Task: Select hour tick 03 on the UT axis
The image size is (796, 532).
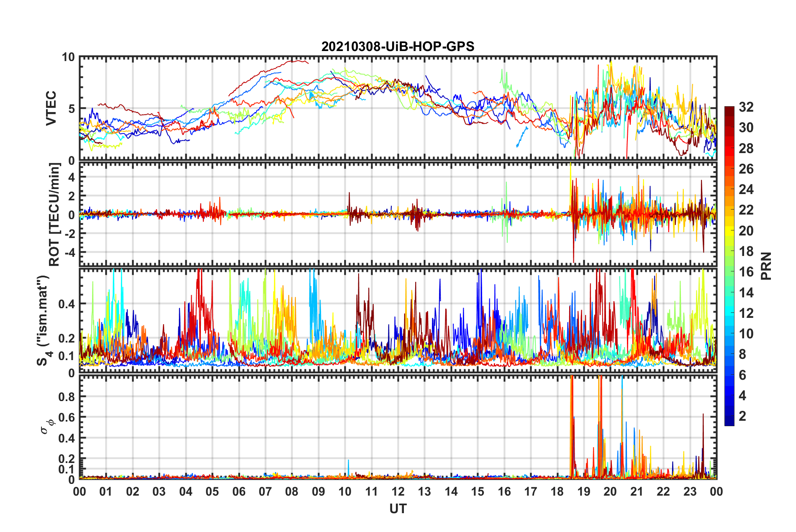Action: (x=159, y=491)
